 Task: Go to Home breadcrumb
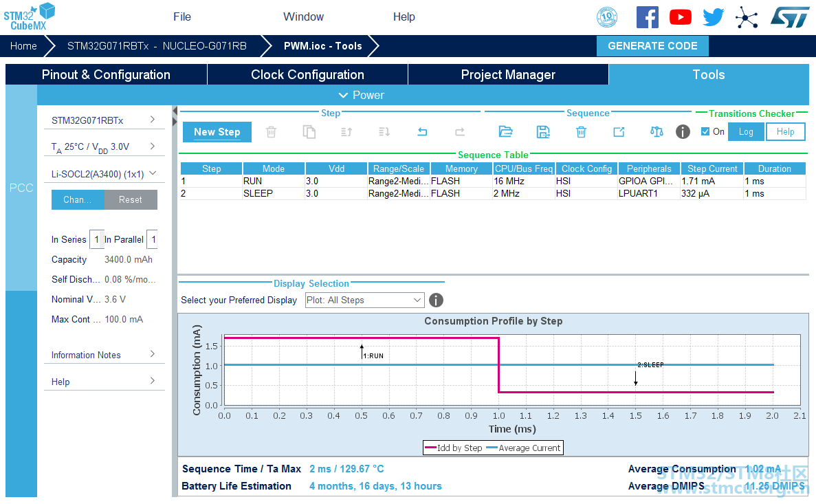point(23,46)
